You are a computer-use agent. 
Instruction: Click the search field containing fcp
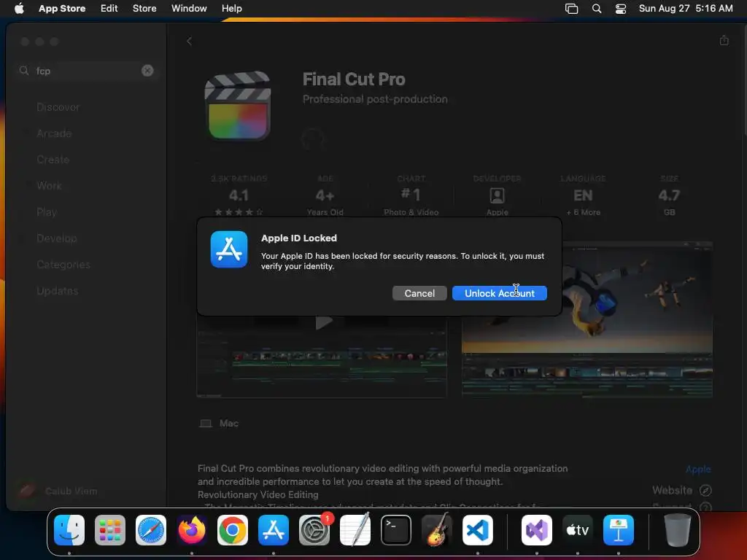click(87, 71)
